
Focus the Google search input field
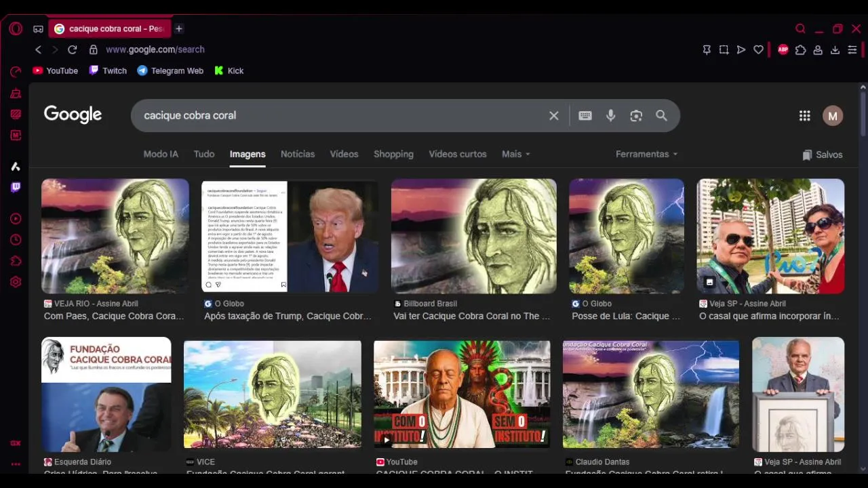342,116
